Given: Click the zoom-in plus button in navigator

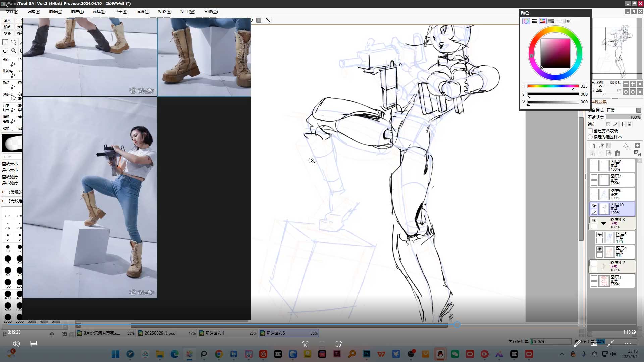Looking at the screenshot, I should [633, 84].
